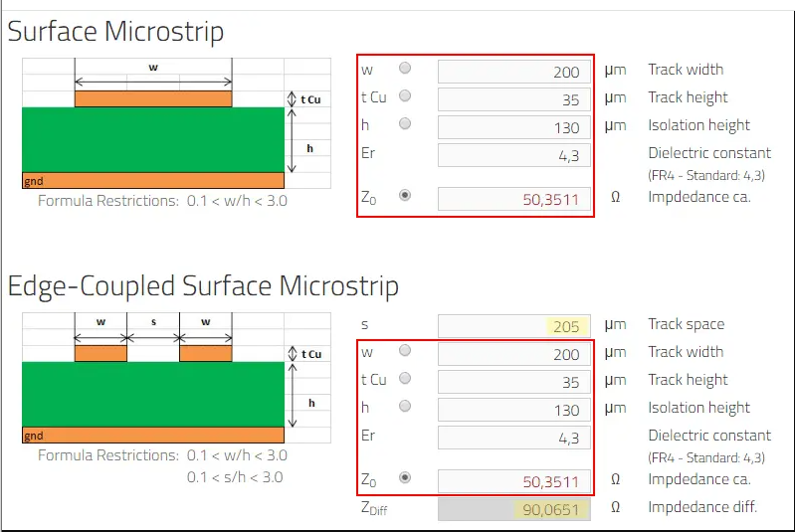Image resolution: width=795 pixels, height=532 pixels.
Task: Click the Track space field showing 205
Action: (x=514, y=326)
